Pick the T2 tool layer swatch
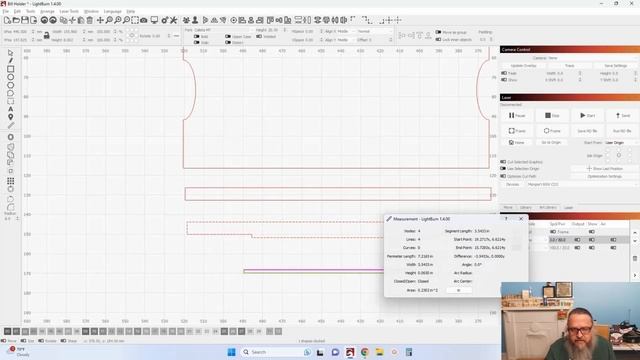The image size is (640, 360). 279,331
